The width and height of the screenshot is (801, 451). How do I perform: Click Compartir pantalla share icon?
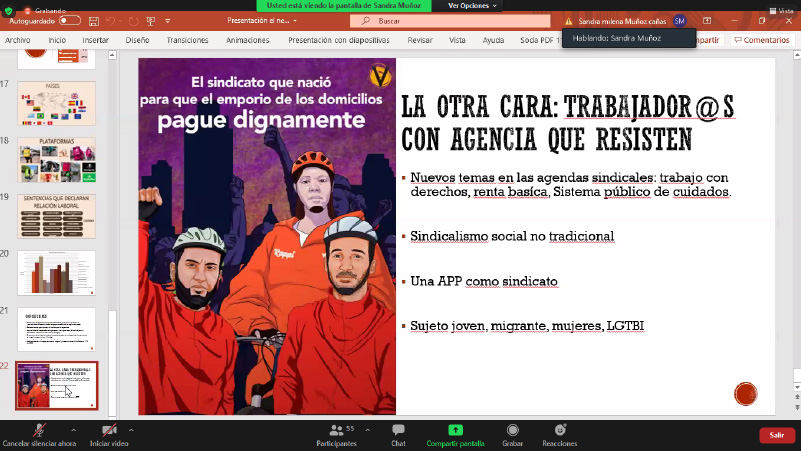coord(455,430)
